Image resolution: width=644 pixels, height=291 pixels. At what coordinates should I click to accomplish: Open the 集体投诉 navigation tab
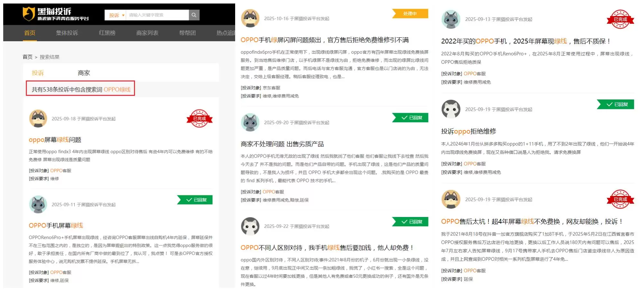coord(67,33)
